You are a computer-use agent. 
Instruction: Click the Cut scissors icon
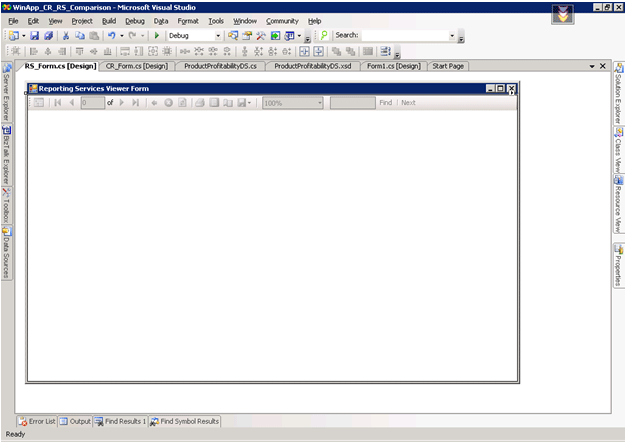tap(66, 36)
